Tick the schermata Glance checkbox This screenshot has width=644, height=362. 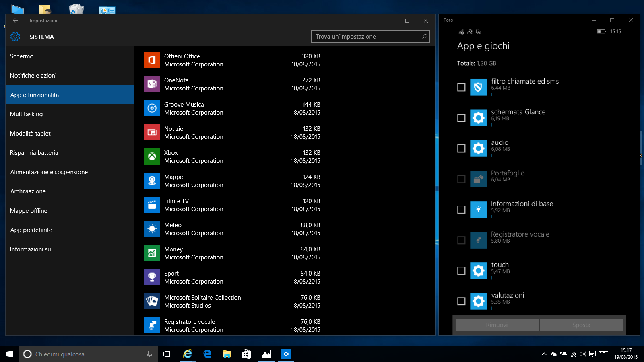(x=461, y=118)
